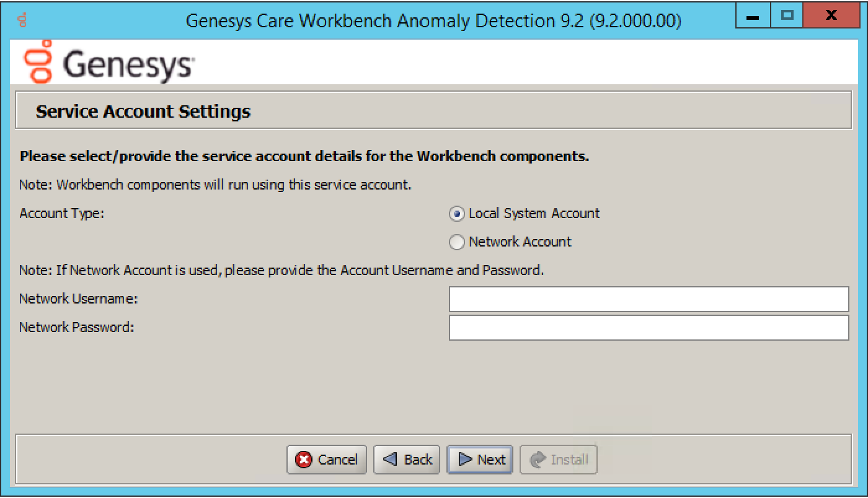Screen dimensions: 868x498
Task: Click the Network Password label text
Action: point(76,327)
